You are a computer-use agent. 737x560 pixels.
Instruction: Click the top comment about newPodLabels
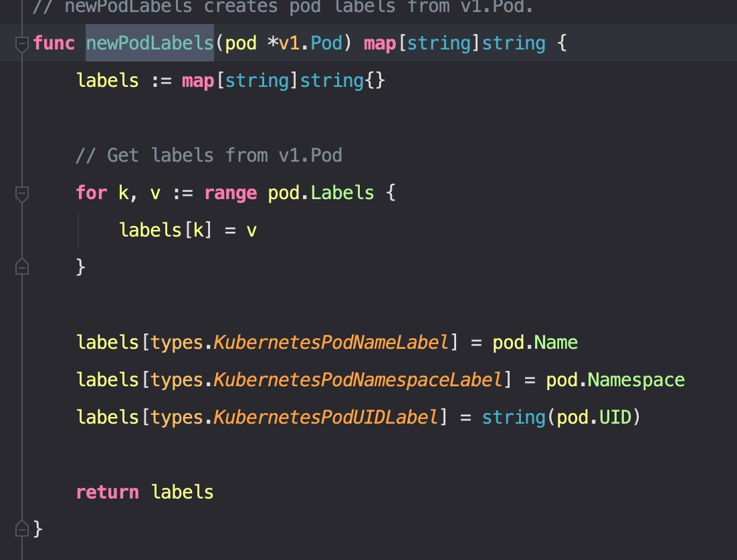283,7
